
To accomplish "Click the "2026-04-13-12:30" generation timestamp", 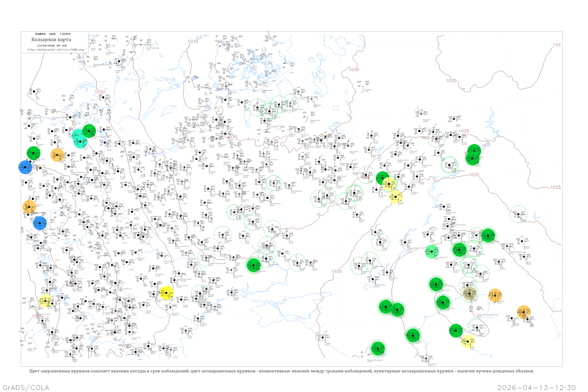I will [537, 387].
